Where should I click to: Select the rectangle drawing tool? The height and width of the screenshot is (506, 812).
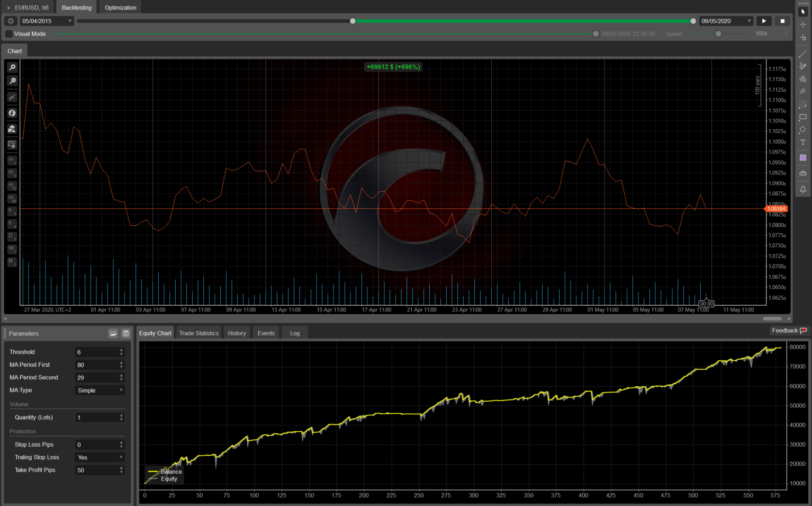click(803, 117)
